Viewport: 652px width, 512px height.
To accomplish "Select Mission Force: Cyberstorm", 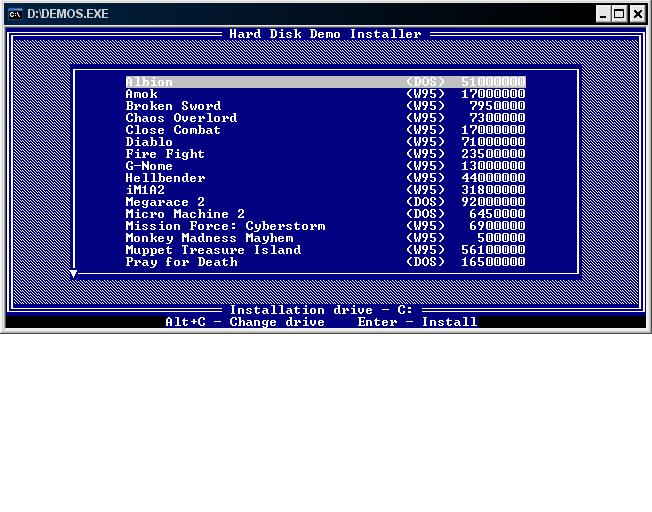I will click(x=326, y=226).
